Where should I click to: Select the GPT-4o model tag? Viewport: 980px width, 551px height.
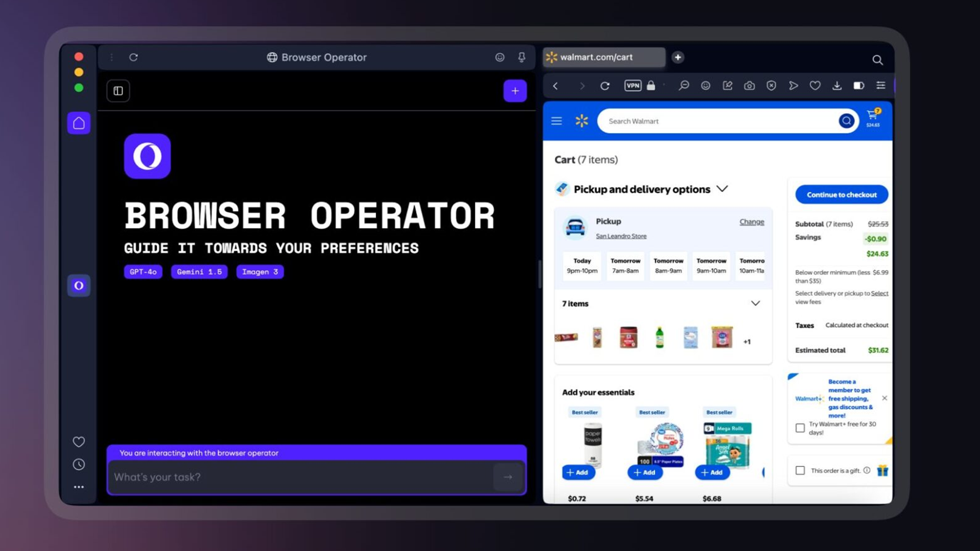click(x=143, y=271)
